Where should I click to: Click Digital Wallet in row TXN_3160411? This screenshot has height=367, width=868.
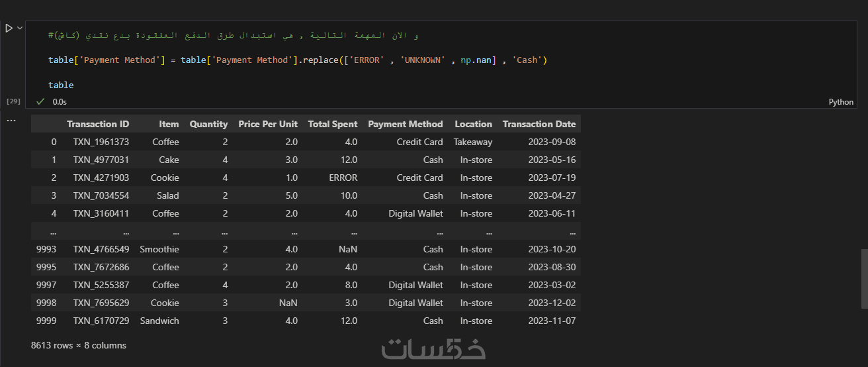coord(415,213)
